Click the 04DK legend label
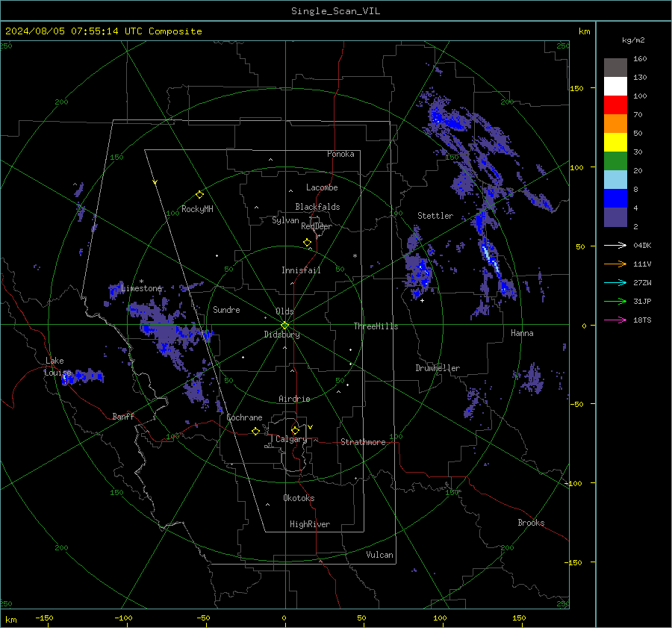The width and height of the screenshot is (672, 628). point(642,245)
